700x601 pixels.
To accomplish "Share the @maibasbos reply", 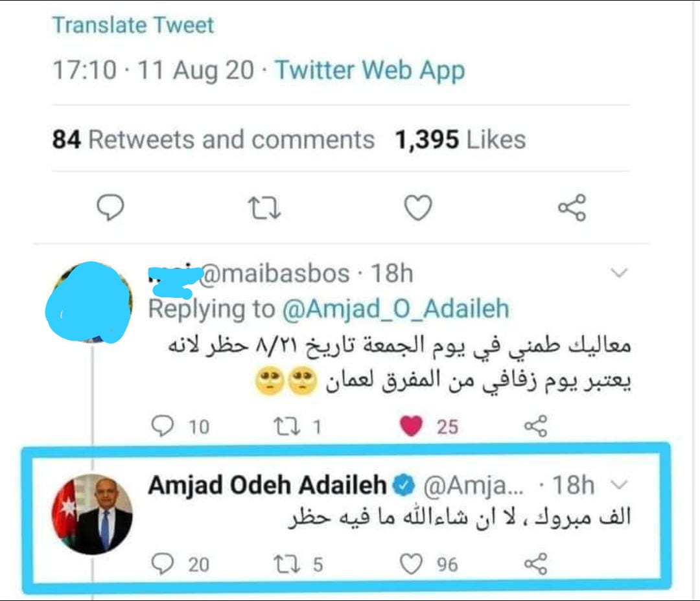I will pos(535,426).
